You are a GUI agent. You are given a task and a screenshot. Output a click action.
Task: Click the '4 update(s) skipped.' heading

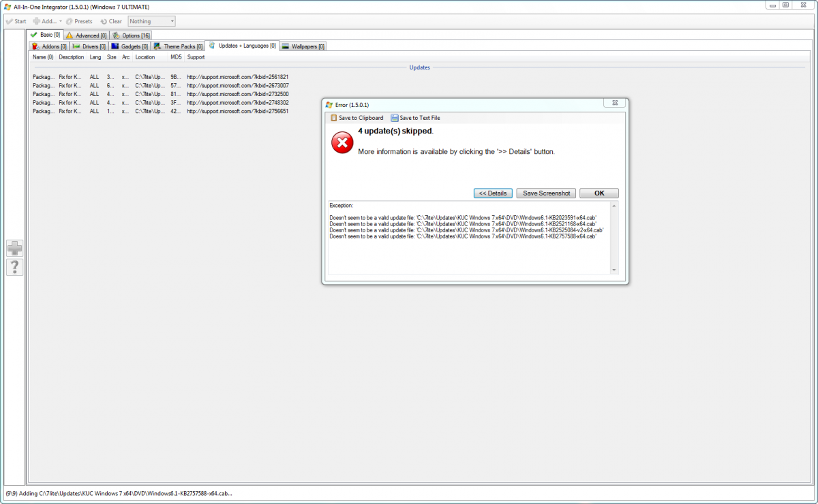click(395, 131)
